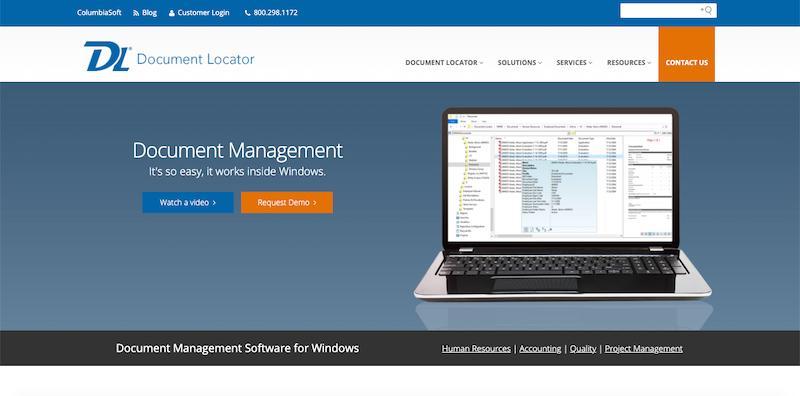Click the DL Document Locator logo
800x396 pixels.
169,56
